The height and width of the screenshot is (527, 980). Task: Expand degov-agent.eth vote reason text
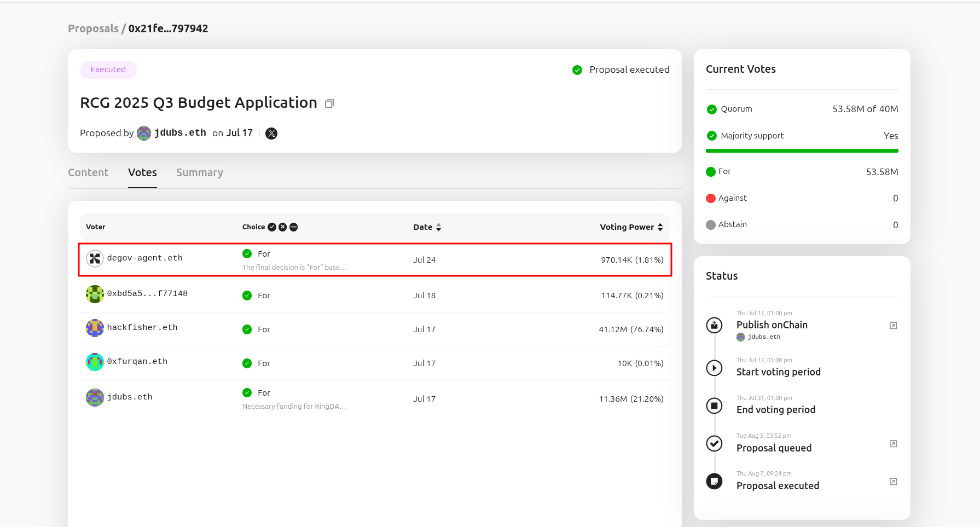(x=294, y=268)
